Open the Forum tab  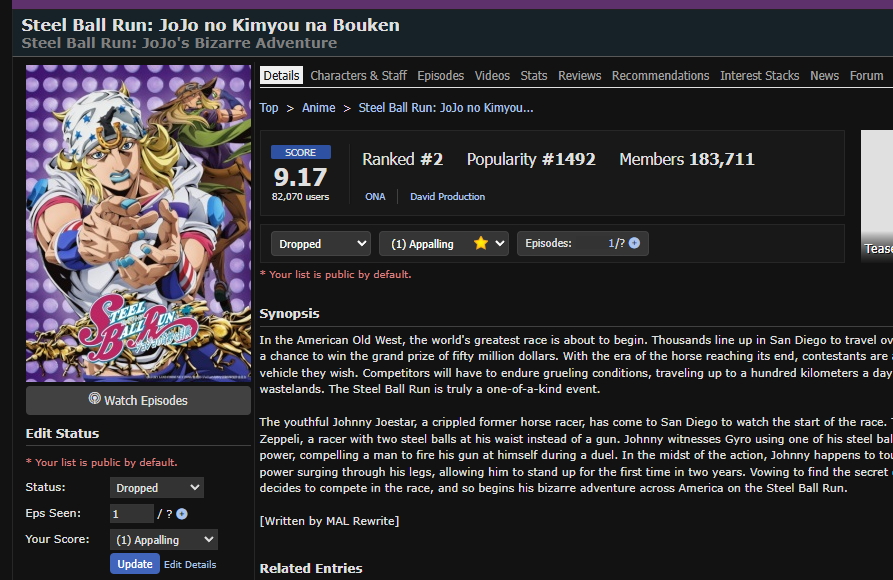point(866,76)
